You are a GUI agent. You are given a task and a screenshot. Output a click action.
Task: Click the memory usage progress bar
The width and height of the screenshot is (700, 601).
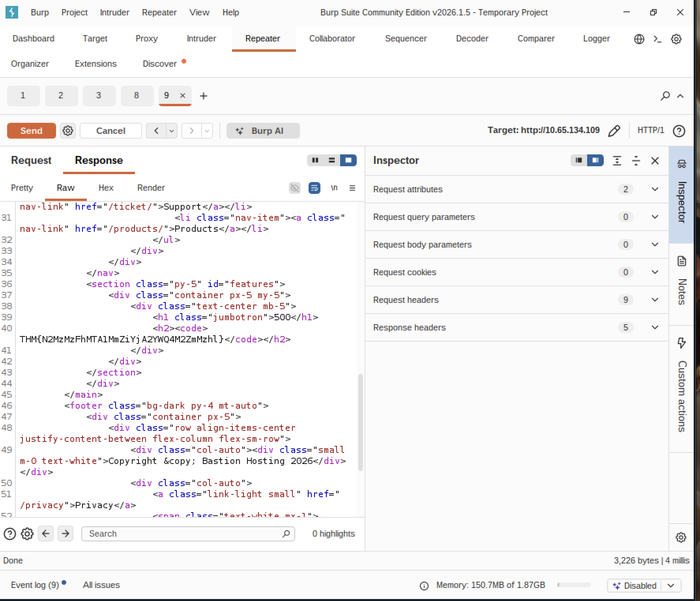coord(574,585)
